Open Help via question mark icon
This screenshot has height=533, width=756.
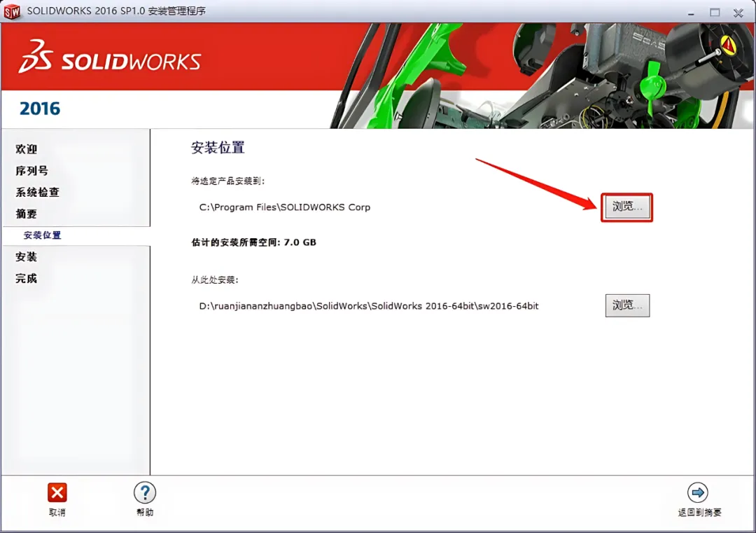click(145, 492)
